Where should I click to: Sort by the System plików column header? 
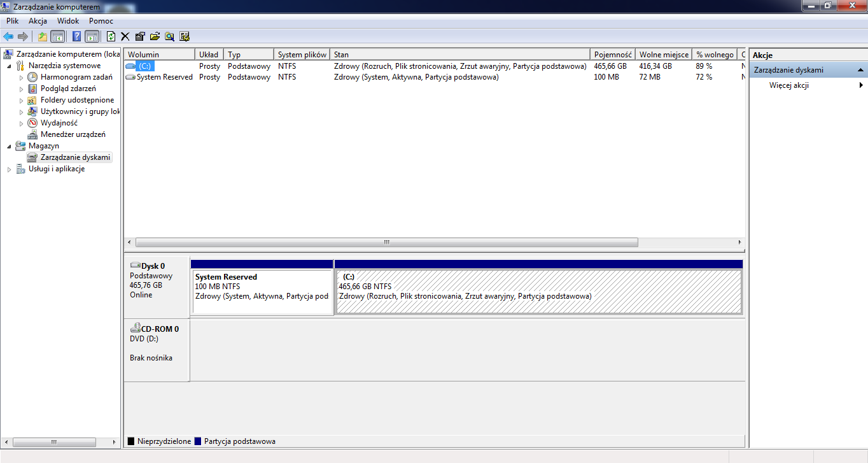302,55
